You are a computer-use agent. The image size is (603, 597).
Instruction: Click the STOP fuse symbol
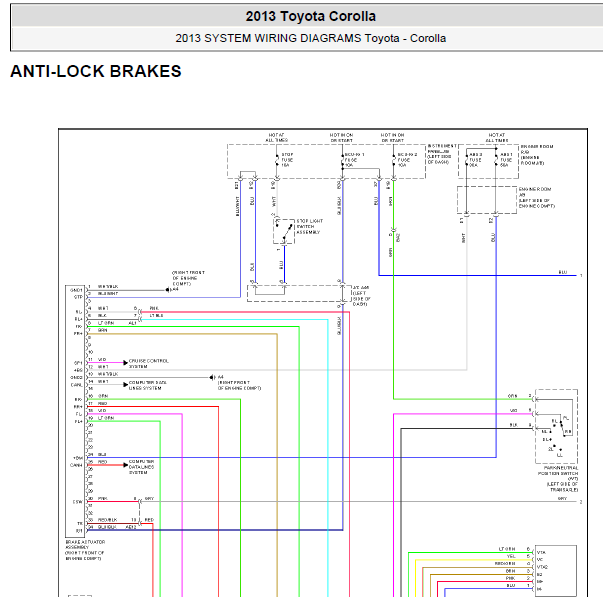click(x=277, y=160)
